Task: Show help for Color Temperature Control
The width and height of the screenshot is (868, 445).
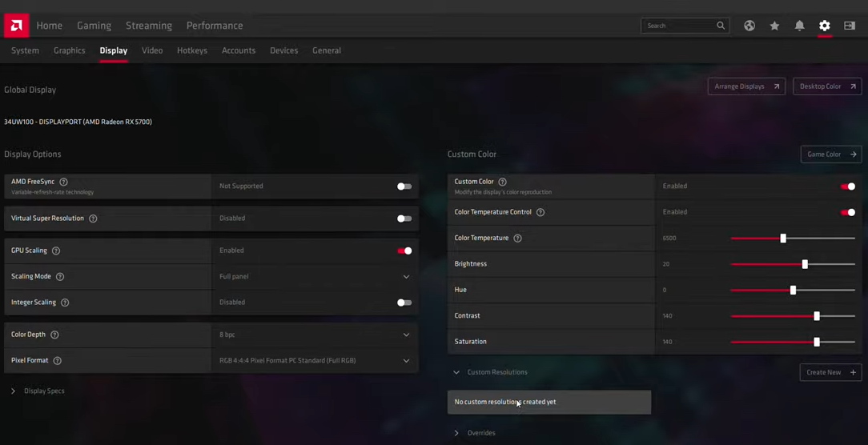Action: pyautogui.click(x=540, y=213)
